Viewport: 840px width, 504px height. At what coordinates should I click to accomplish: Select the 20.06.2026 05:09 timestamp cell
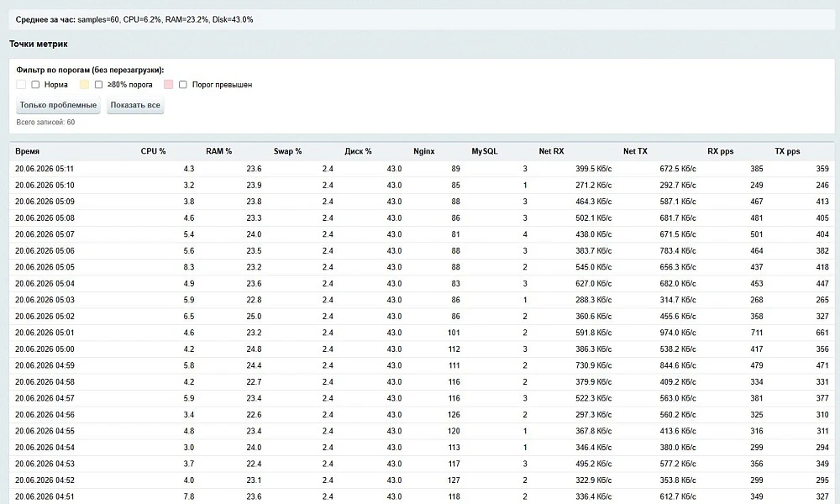pos(45,202)
